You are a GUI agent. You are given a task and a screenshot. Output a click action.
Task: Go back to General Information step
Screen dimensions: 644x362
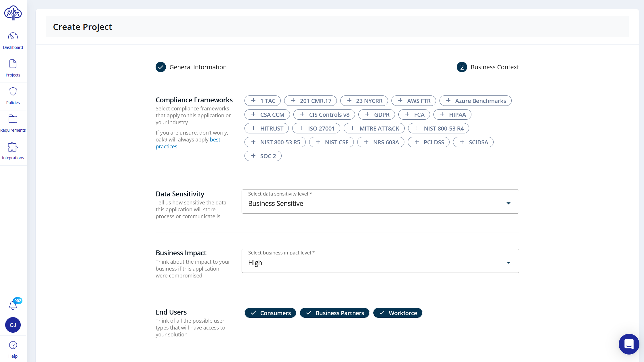[198, 67]
